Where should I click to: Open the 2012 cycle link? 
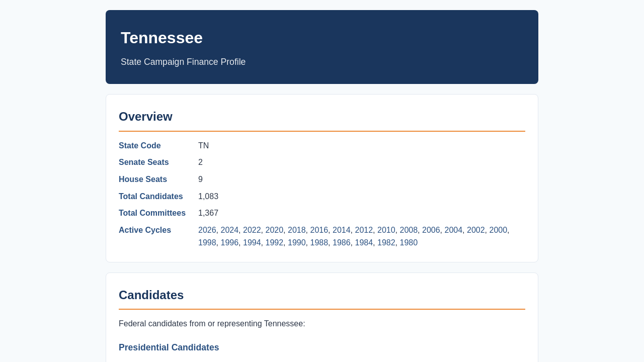[x=364, y=230]
